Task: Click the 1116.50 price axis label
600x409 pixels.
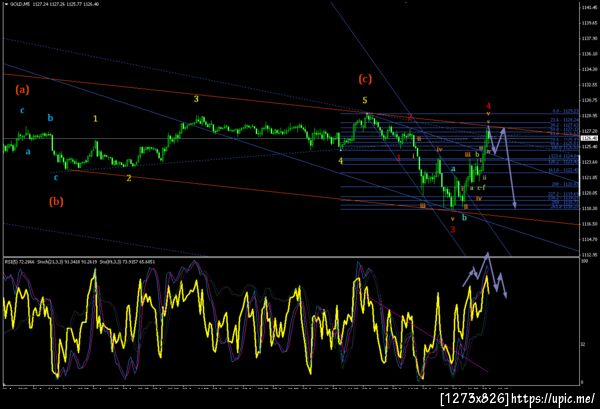Action: (590, 224)
